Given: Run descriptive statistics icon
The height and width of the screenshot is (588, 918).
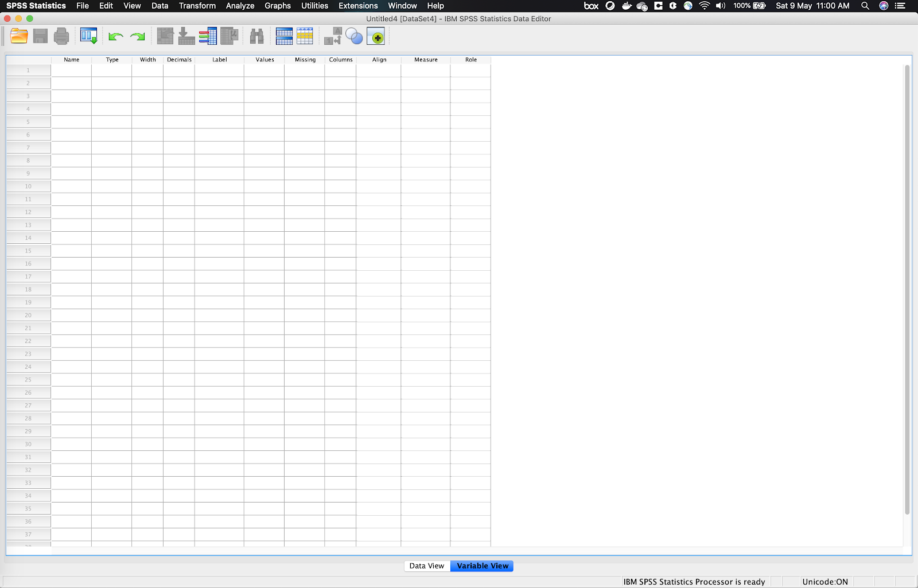Looking at the screenshot, I should point(229,37).
